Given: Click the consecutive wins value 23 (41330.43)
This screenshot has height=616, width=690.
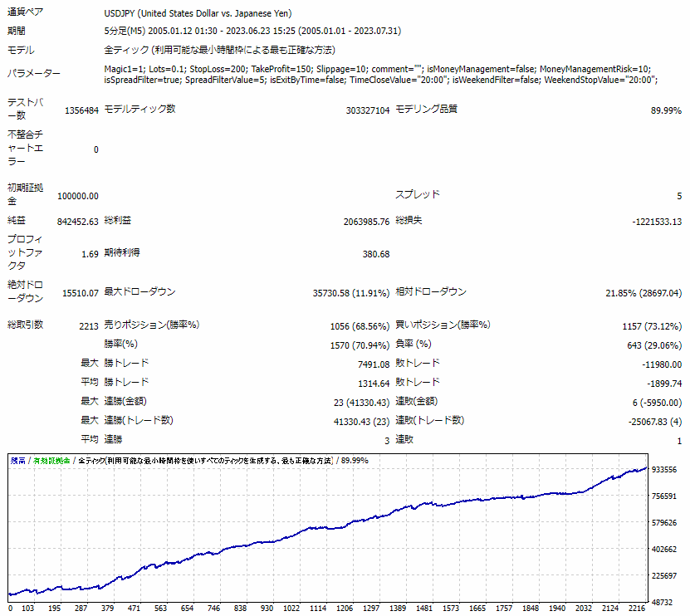Looking at the screenshot, I should coord(362,403).
